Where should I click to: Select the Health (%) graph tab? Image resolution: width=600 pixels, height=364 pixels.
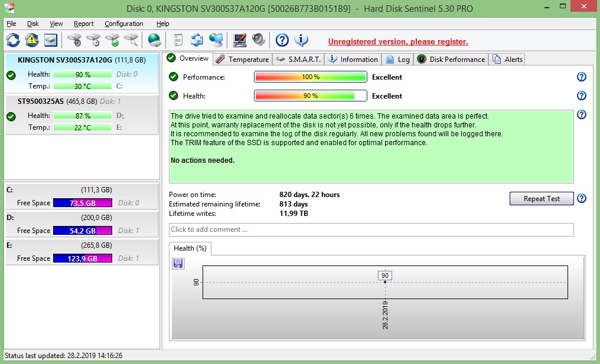coord(190,248)
